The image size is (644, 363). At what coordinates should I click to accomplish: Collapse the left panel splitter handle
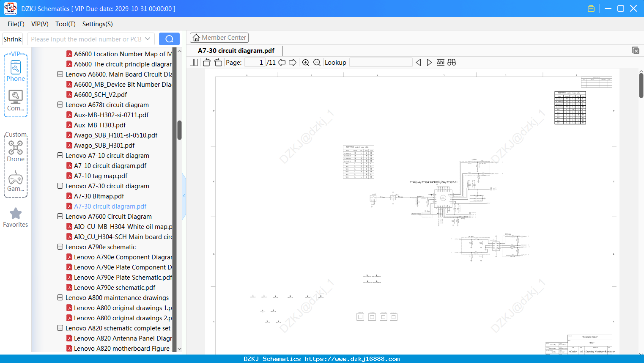click(184, 196)
